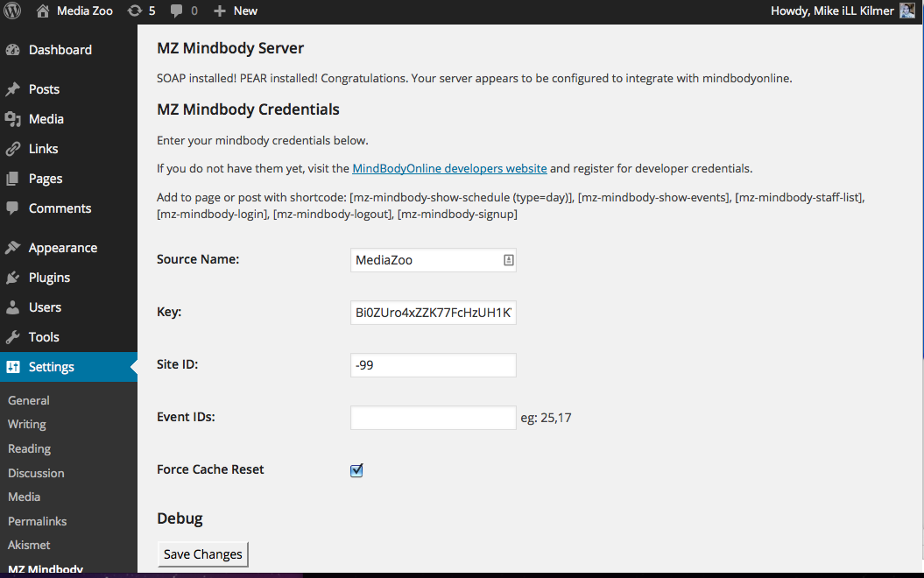The width and height of the screenshot is (924, 578).
Task: Click the user avatar thumbnail
Action: [907, 11]
